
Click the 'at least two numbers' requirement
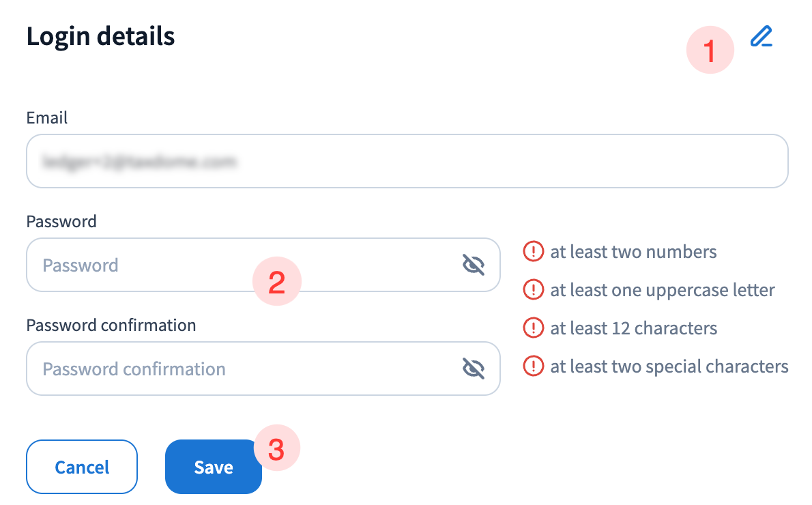[x=633, y=252]
